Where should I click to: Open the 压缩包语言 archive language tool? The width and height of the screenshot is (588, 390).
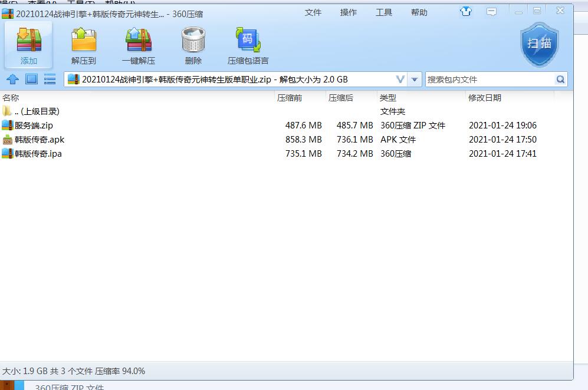[x=248, y=45]
